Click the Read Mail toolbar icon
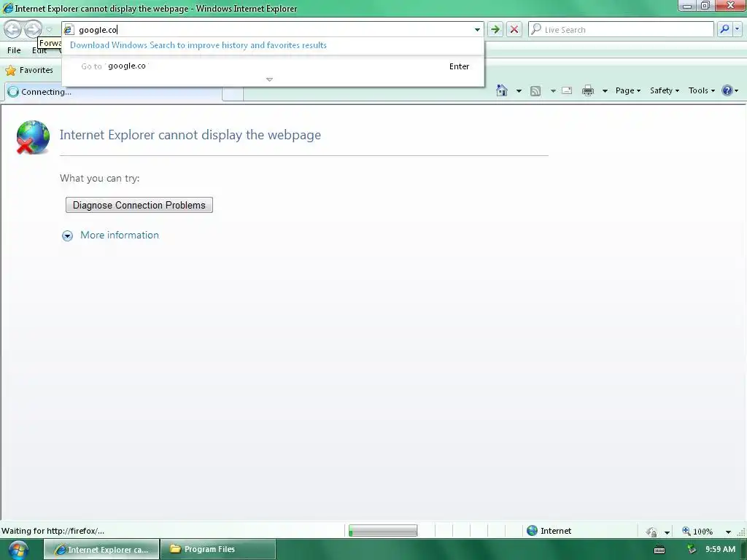 pos(567,90)
